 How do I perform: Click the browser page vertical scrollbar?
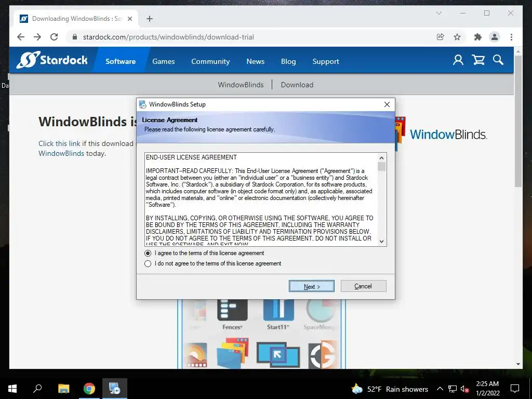click(518, 121)
